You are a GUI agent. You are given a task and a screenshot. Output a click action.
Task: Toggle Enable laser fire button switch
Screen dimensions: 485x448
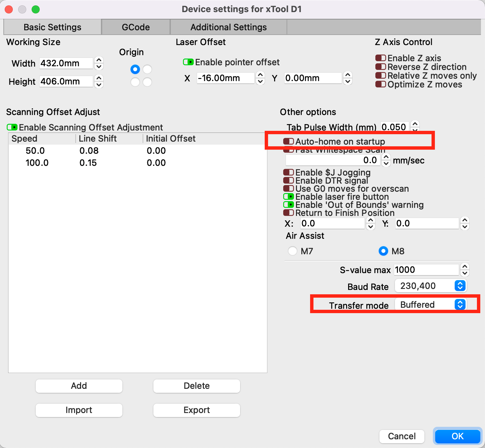click(289, 197)
